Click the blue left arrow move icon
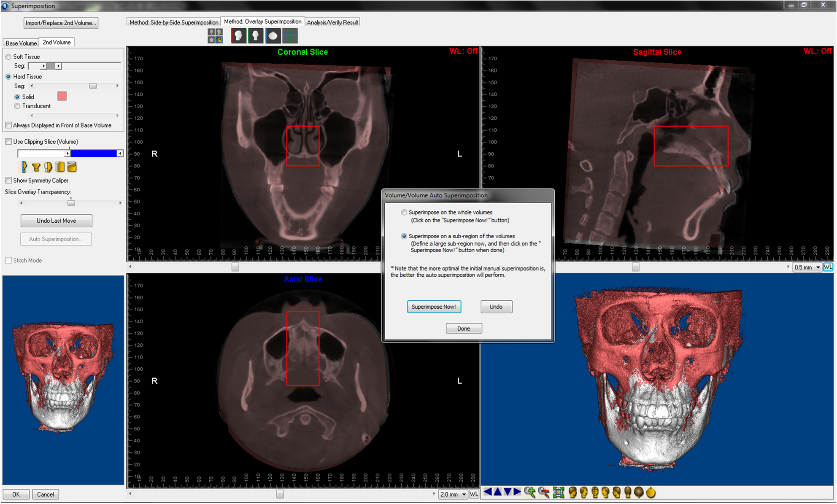The height and width of the screenshot is (504, 837). click(x=488, y=492)
